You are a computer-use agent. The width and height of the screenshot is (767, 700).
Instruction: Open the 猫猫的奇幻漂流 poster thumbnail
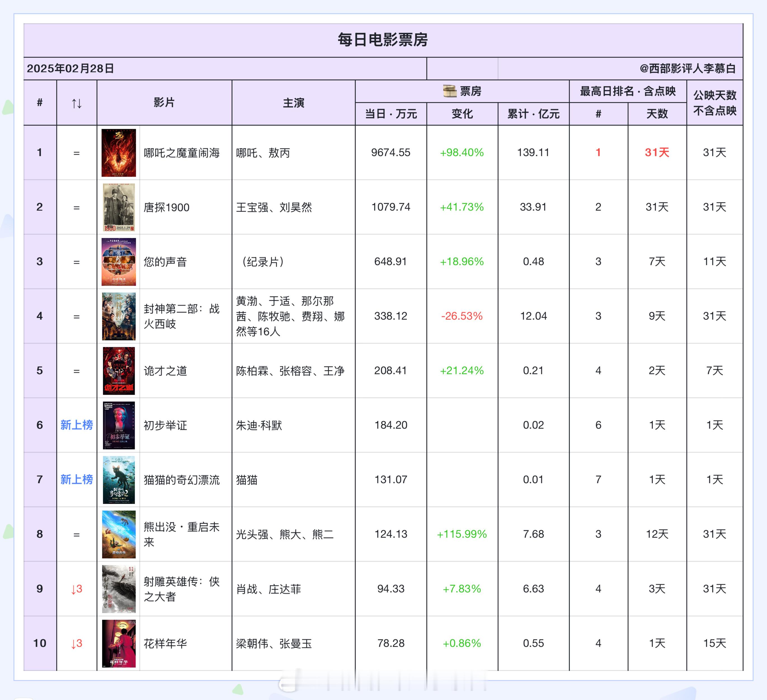click(x=119, y=480)
